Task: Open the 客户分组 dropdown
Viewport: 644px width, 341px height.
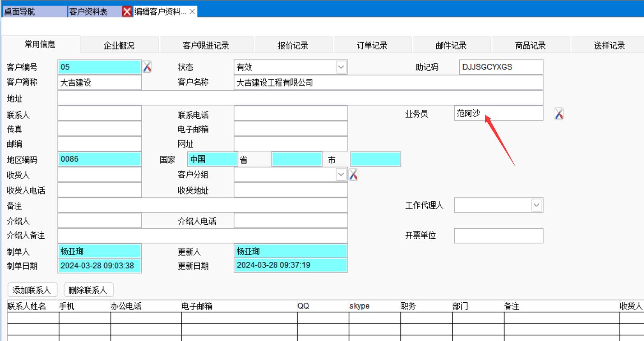Action: tap(341, 175)
